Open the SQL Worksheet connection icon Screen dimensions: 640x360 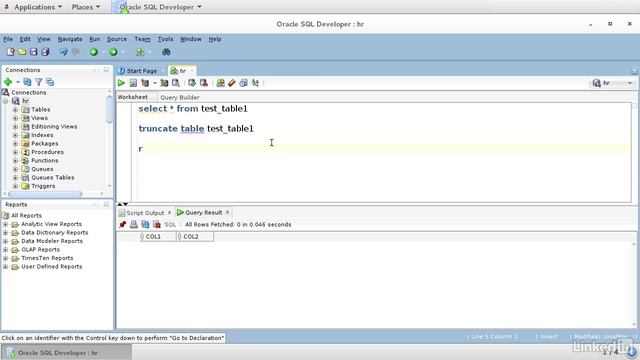pos(140,52)
